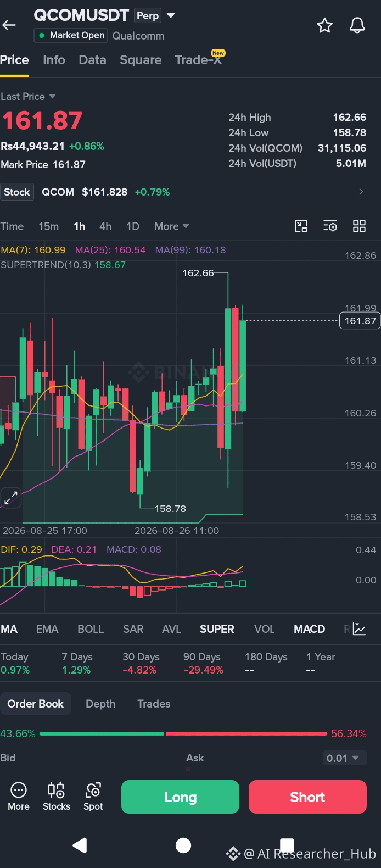
Task: Open QCOM stock details chevron
Action: 361,192
